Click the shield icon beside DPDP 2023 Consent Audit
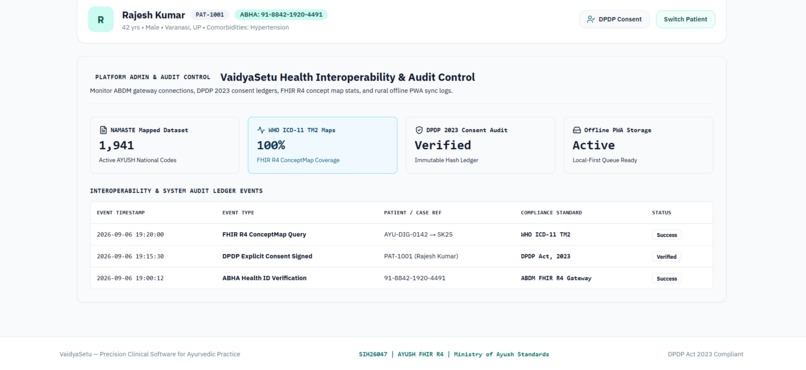The width and height of the screenshot is (806, 370). coord(419,130)
